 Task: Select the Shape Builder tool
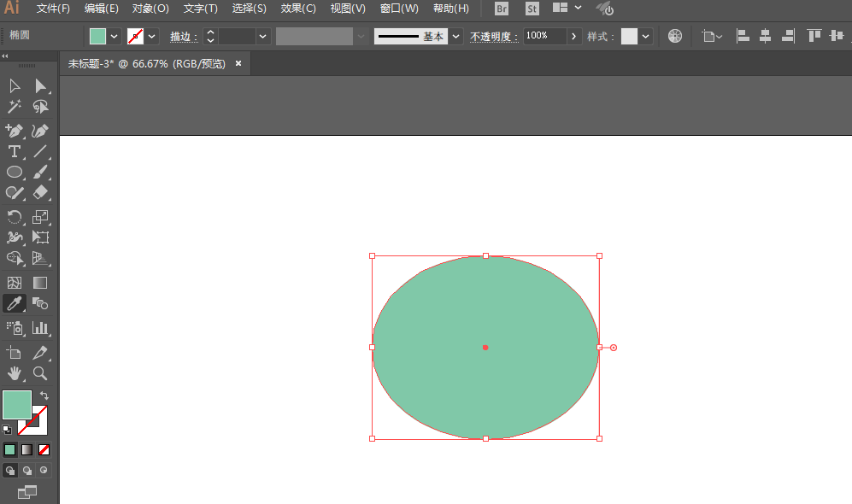15,258
